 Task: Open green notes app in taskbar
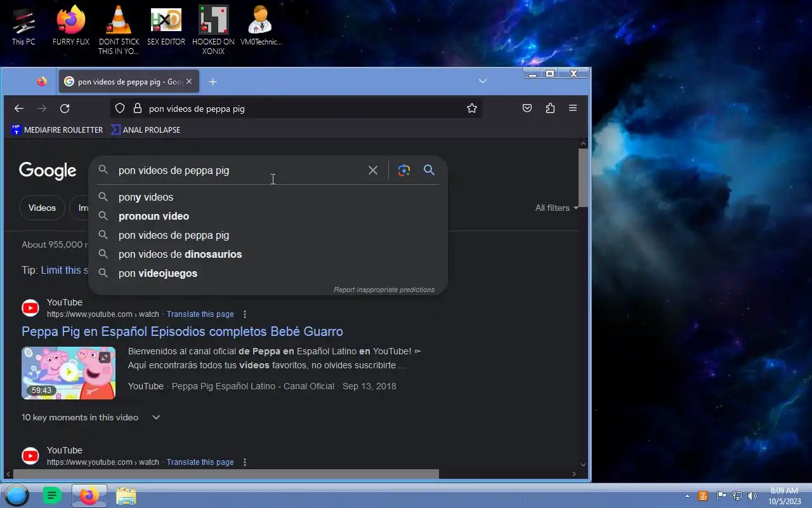coord(52,495)
